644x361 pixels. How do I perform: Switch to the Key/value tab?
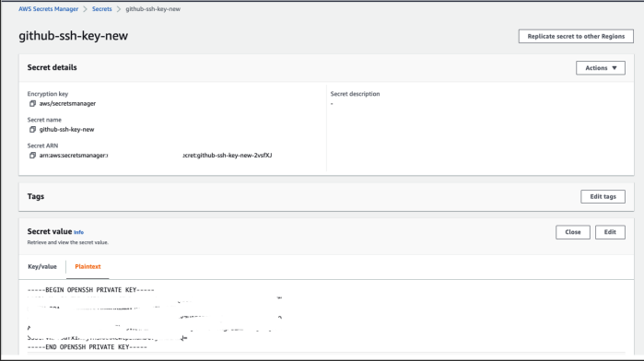pos(42,266)
